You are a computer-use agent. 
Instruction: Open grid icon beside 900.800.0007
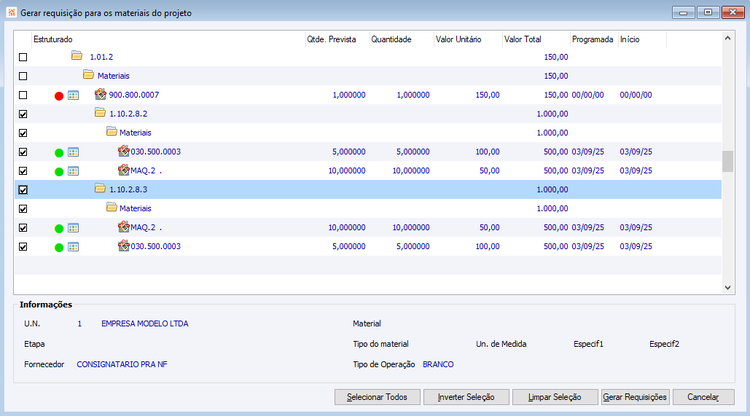[x=73, y=95]
